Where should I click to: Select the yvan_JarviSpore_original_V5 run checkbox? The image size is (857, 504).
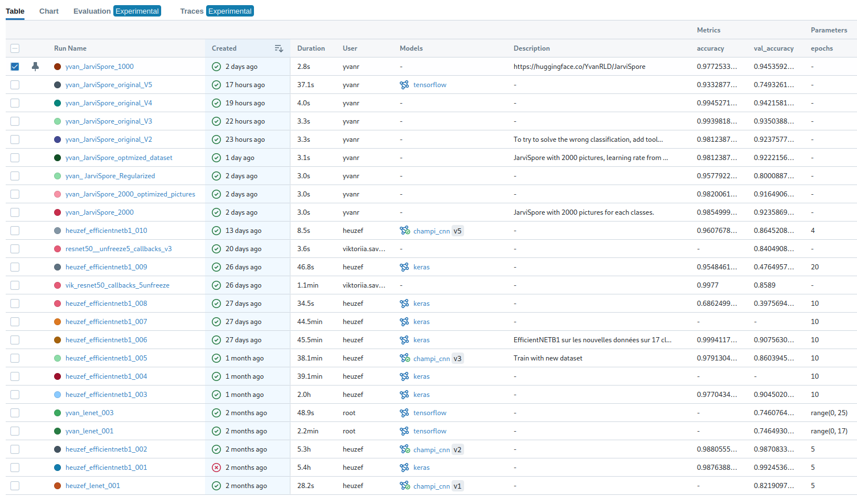tap(15, 85)
